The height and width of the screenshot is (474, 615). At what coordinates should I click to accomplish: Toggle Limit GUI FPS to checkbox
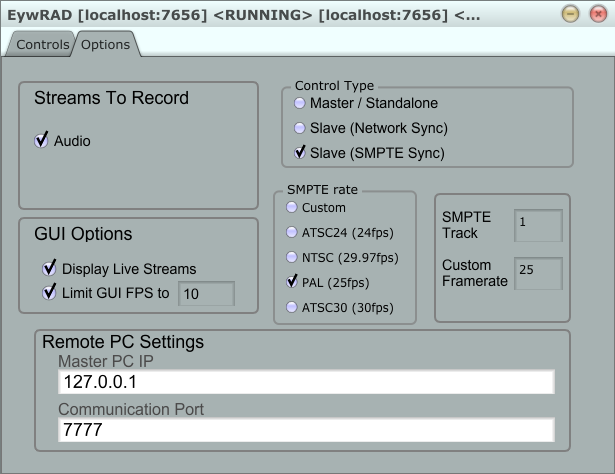(x=49, y=292)
